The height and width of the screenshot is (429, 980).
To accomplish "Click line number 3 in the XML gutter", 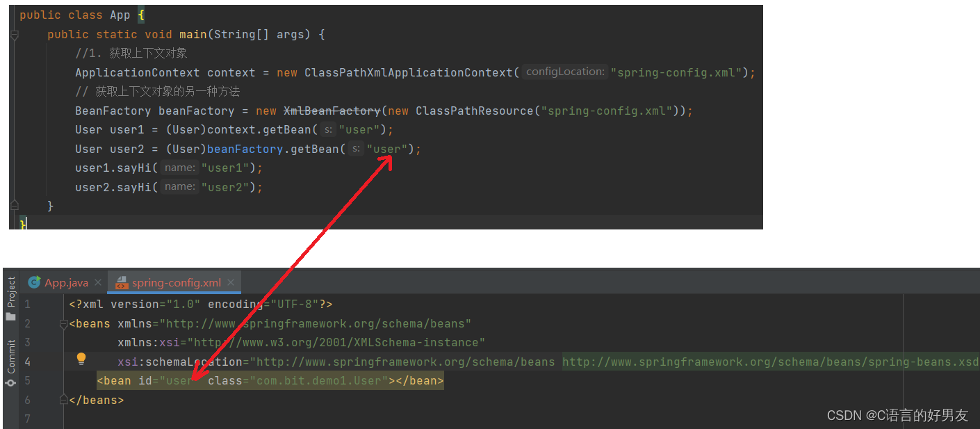I will [27, 343].
